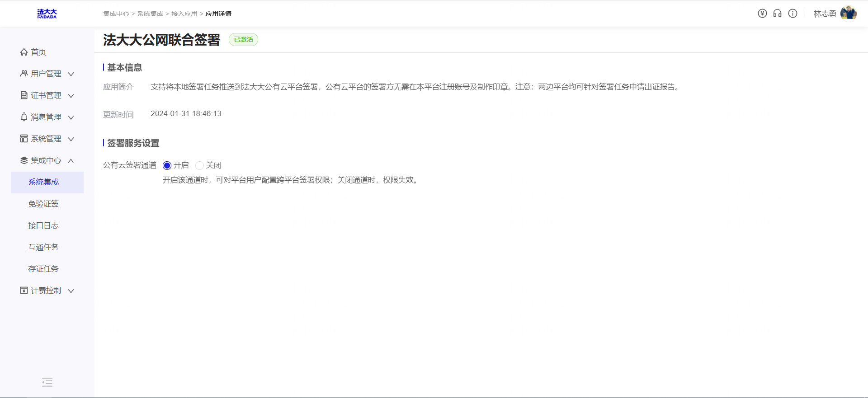The image size is (868, 398).
Task: Click the FADADA logo
Action: point(47,14)
